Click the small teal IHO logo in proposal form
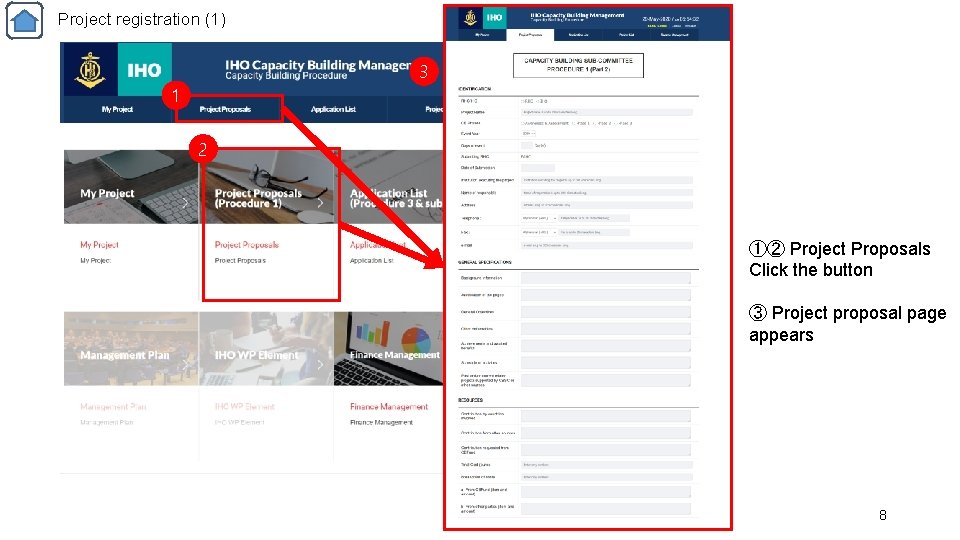 click(494, 18)
